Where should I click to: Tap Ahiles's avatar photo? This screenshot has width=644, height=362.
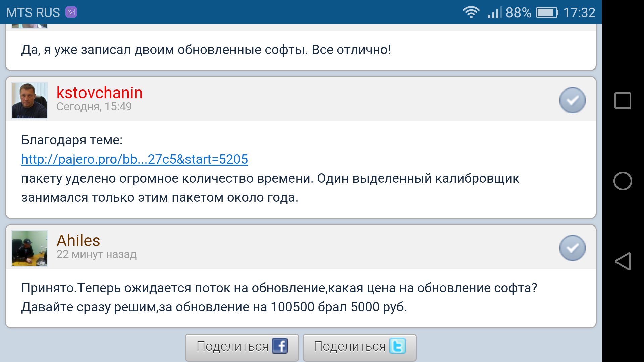pyautogui.click(x=30, y=248)
